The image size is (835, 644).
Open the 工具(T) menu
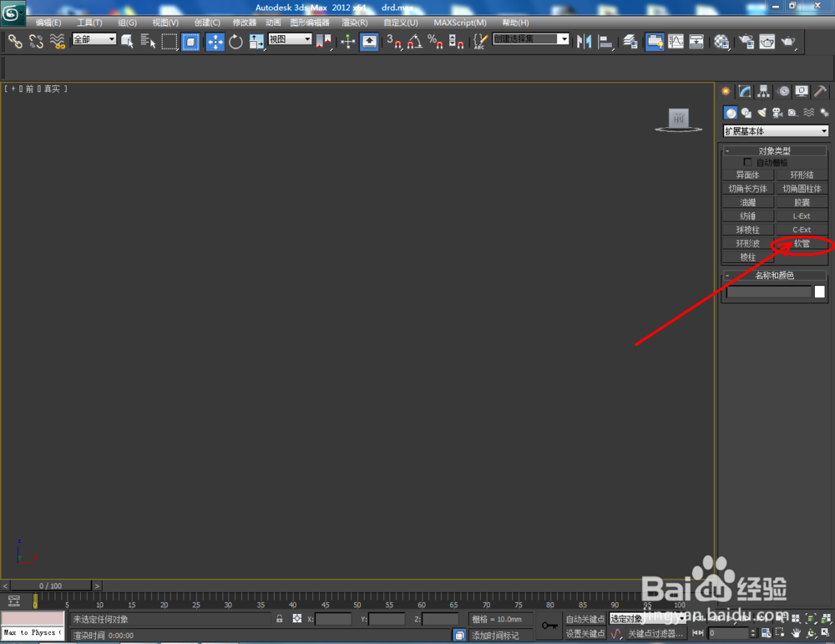click(89, 23)
